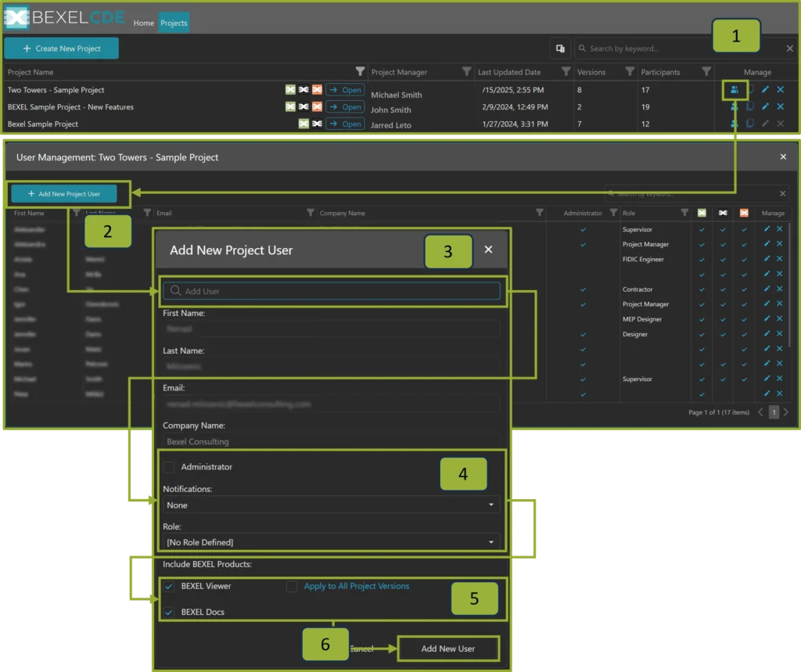This screenshot has height=672, width=801.
Task: Duplicate BEXEL Sample Project - New Features
Action: point(749,107)
